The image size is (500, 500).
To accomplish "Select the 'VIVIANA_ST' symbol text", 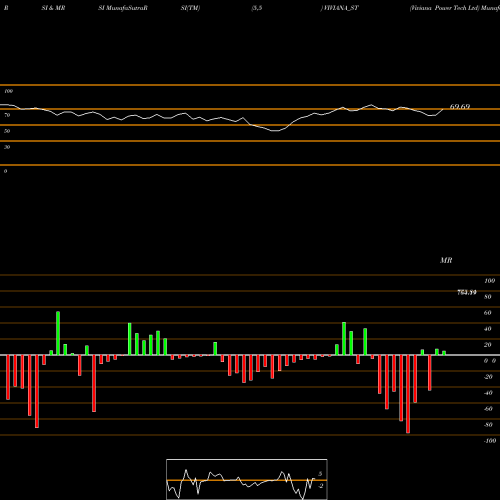I will click(341, 8).
